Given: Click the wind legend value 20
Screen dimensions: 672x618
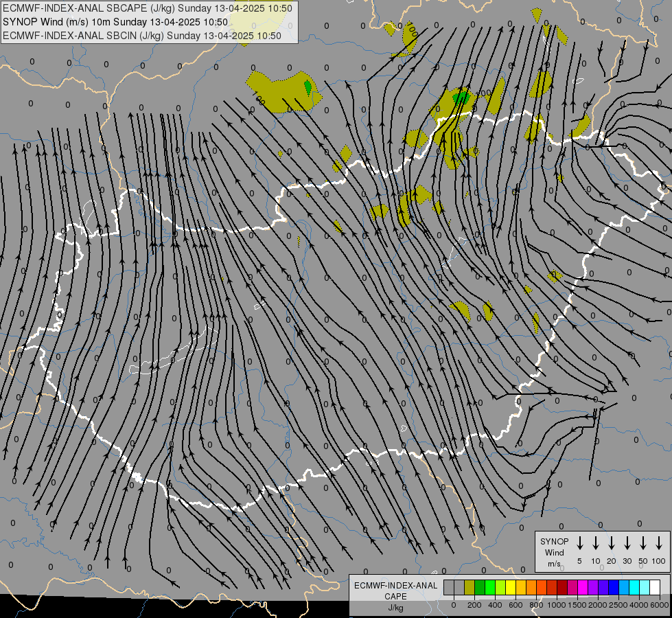Looking at the screenshot, I should pyautogui.click(x=611, y=561).
